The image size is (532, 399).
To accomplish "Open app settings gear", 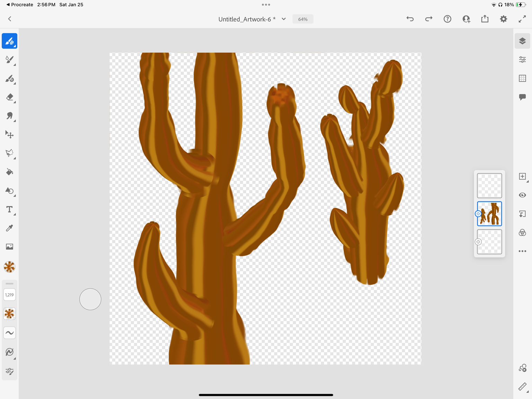I will pyautogui.click(x=504, y=19).
